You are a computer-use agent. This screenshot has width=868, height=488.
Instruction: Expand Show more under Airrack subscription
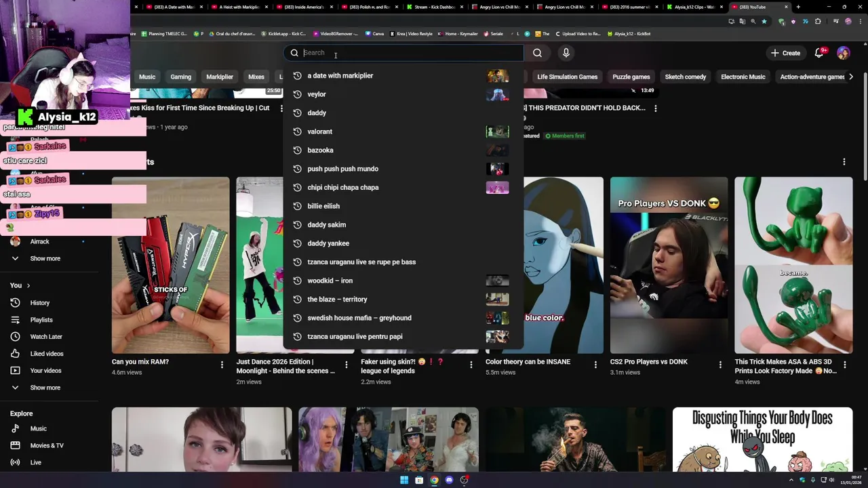(x=45, y=258)
